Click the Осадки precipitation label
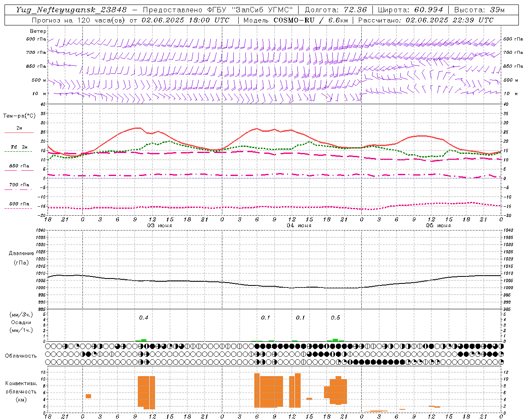The width and height of the screenshot is (525, 420). [x=21, y=322]
